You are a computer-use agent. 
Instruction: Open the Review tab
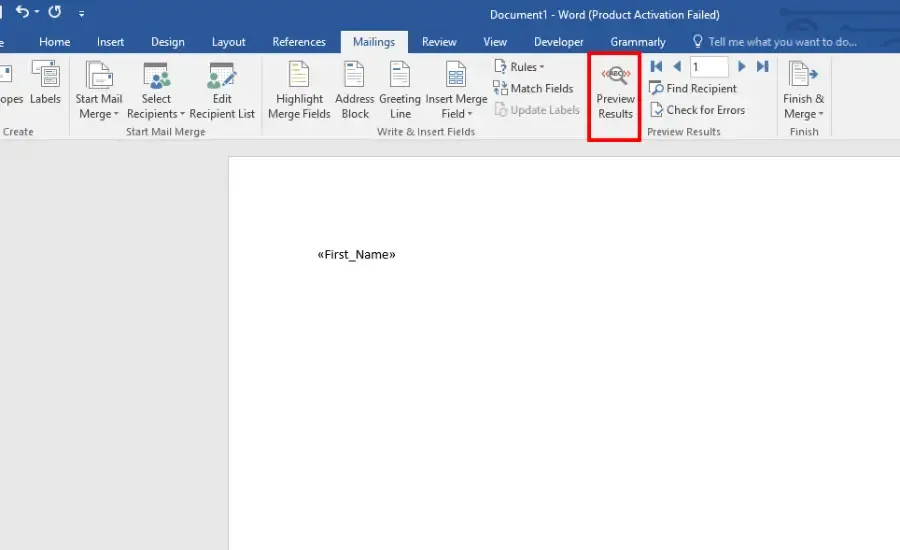click(x=439, y=42)
